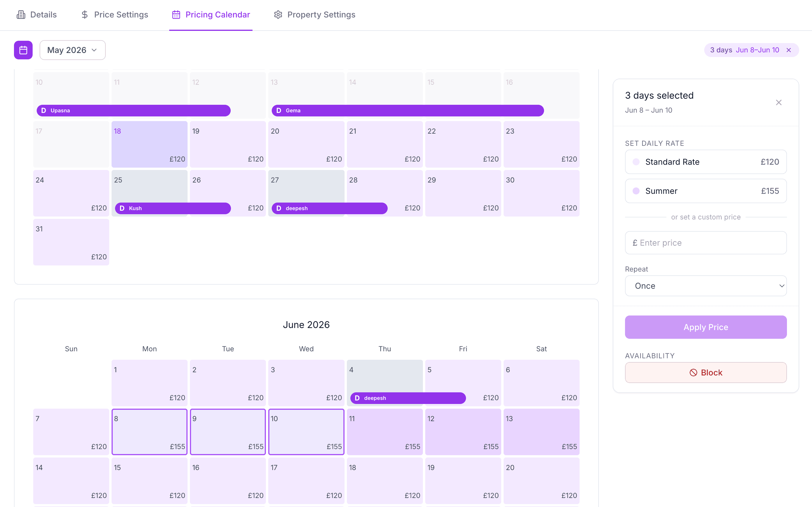The image size is (812, 507).
Task: Open the Gema booking bar
Action: [408, 110]
